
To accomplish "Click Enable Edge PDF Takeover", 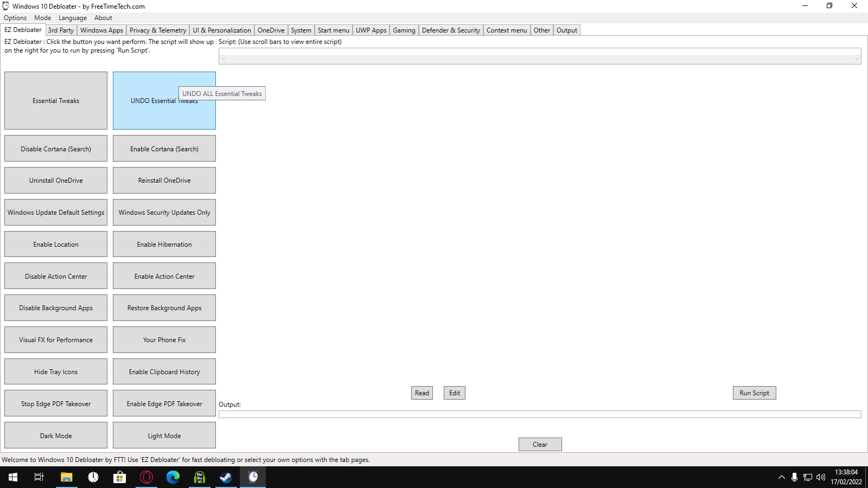I will pos(164,403).
